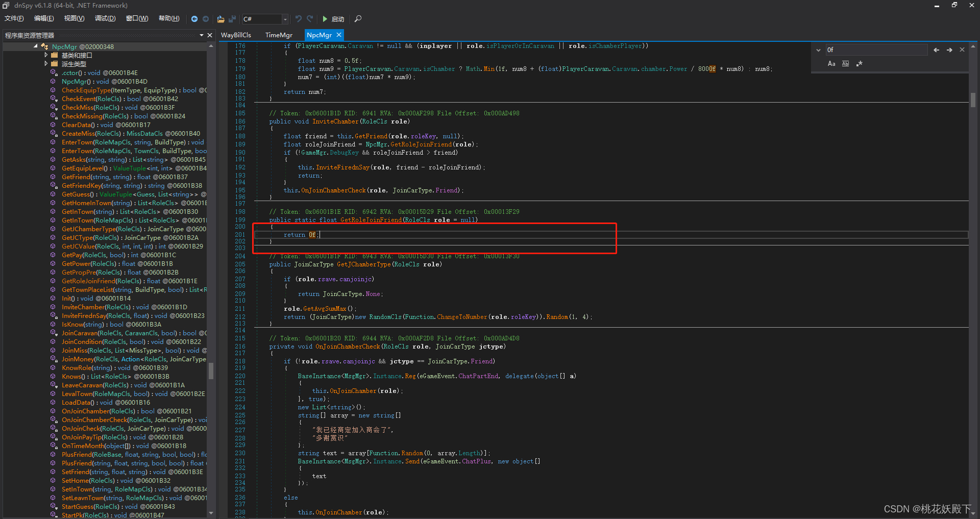The height and width of the screenshot is (519, 980).
Task: Click the folder icon of 派生类型
Action: click(x=54, y=64)
